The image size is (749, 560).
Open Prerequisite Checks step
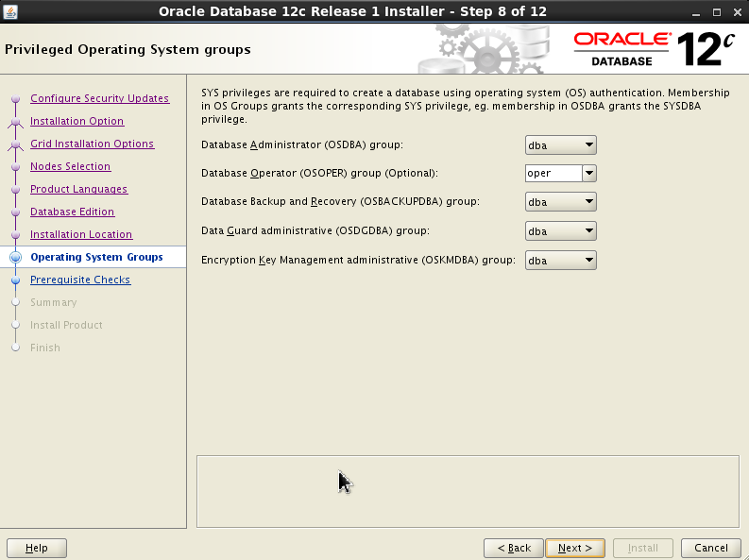click(80, 280)
